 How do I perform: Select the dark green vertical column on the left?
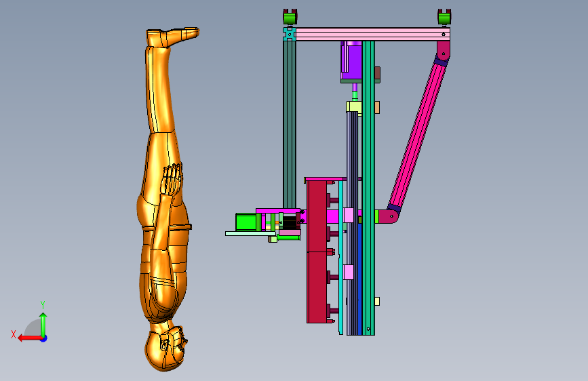click(x=289, y=125)
